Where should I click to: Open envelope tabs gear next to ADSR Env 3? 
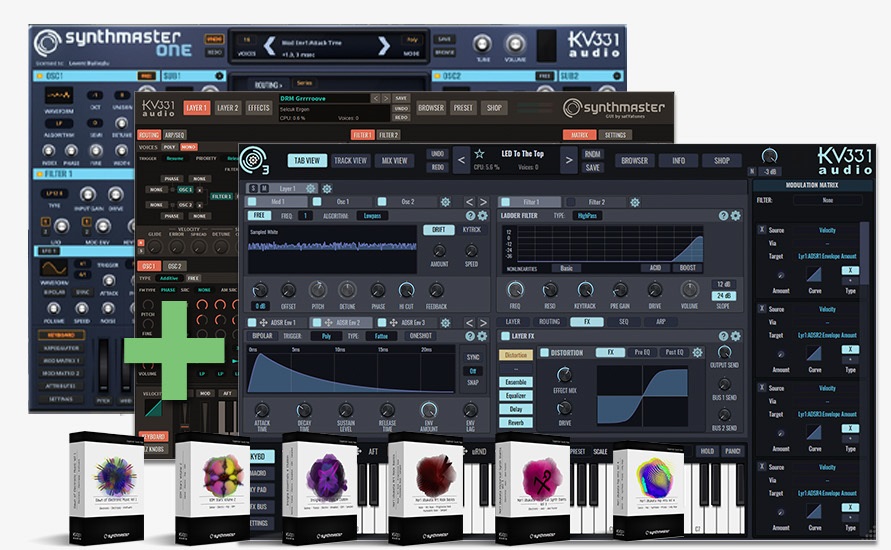446,323
